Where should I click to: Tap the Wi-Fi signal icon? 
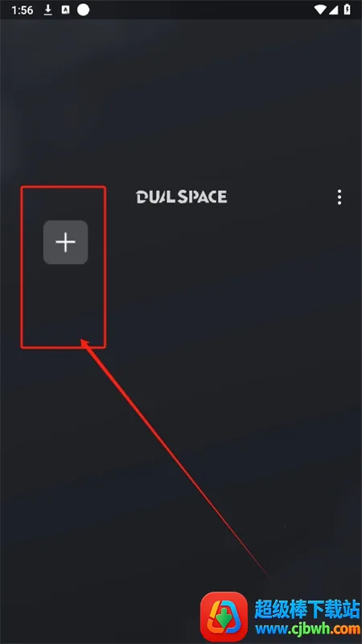pyautogui.click(x=319, y=10)
